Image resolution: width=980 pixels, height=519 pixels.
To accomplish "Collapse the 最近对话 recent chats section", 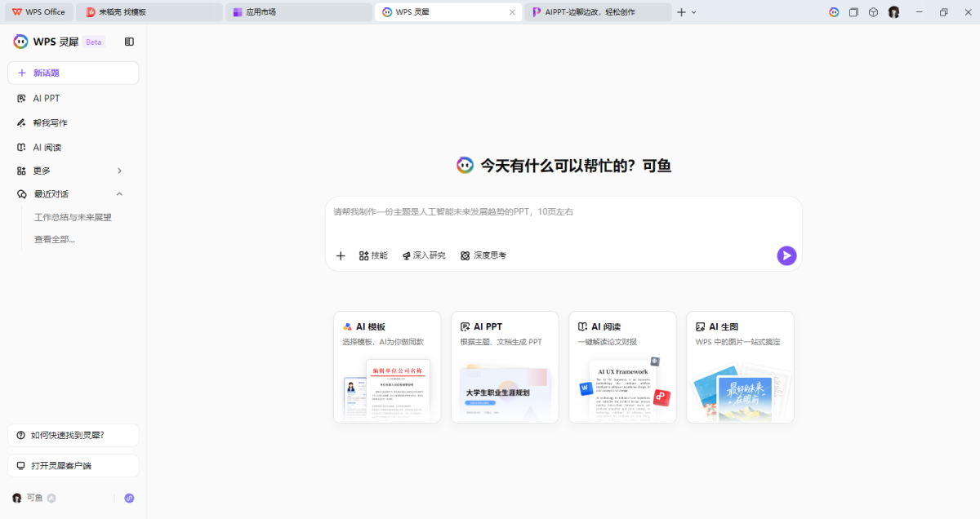I will coord(119,194).
